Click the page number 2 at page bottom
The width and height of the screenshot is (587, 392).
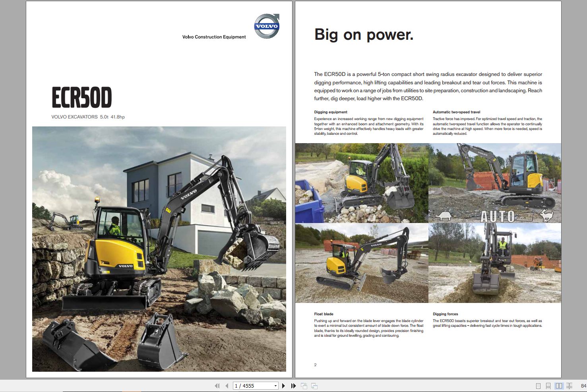[x=315, y=365]
